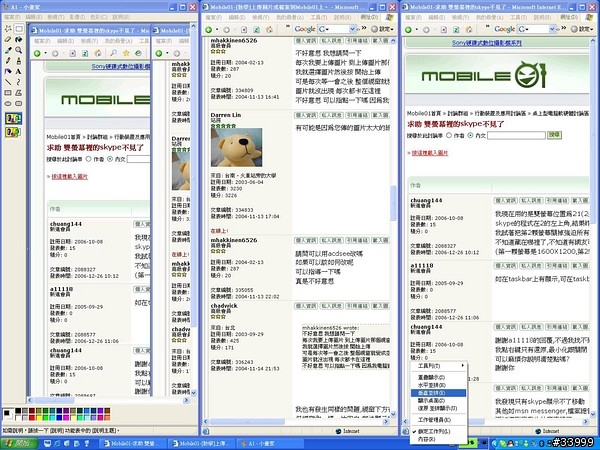Select the 內文 radio button in right window

471,135
